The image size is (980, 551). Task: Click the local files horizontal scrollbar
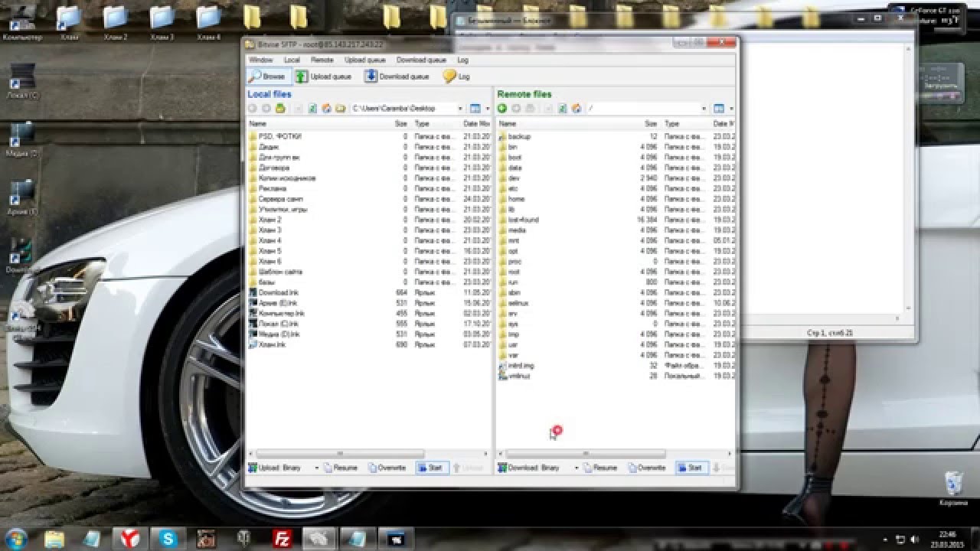point(340,454)
